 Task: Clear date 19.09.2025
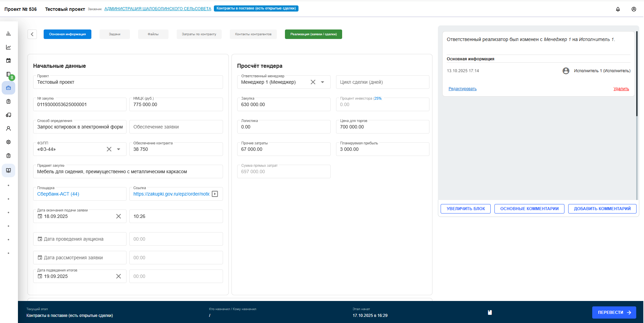point(118,276)
